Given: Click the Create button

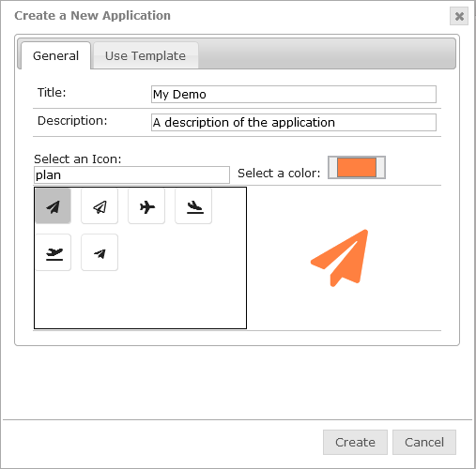Looking at the screenshot, I should [x=355, y=442].
